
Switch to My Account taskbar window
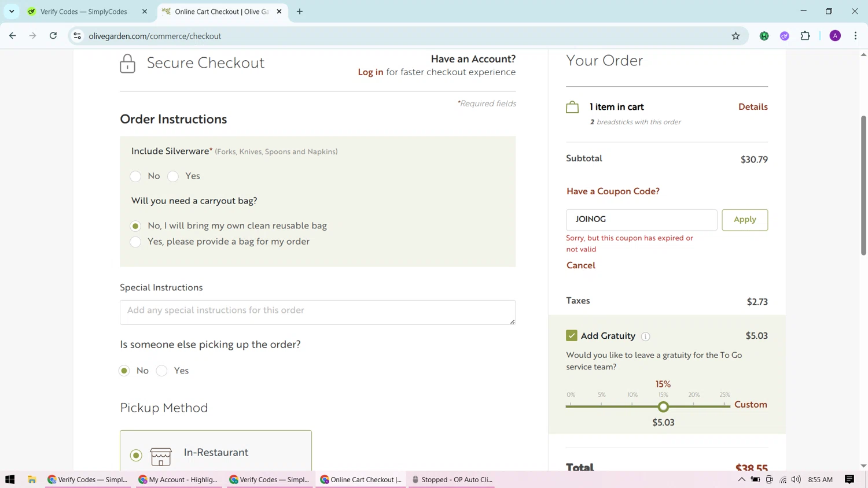[179, 479]
